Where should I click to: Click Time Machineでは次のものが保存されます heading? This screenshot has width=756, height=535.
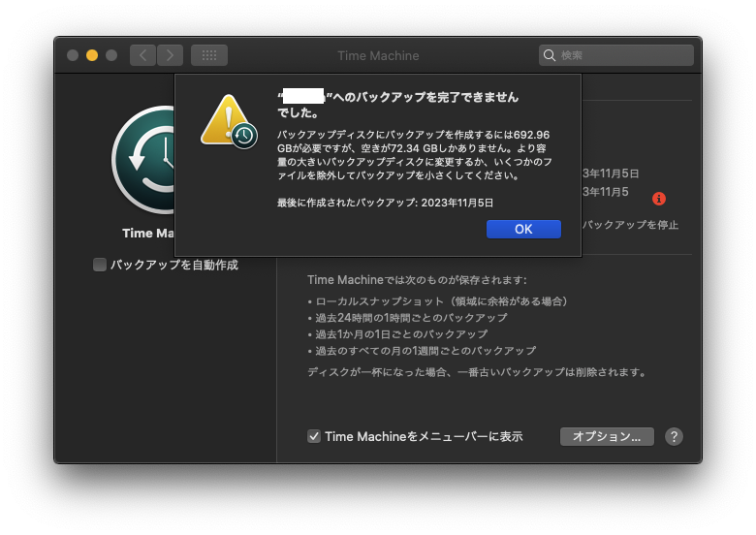(x=417, y=280)
